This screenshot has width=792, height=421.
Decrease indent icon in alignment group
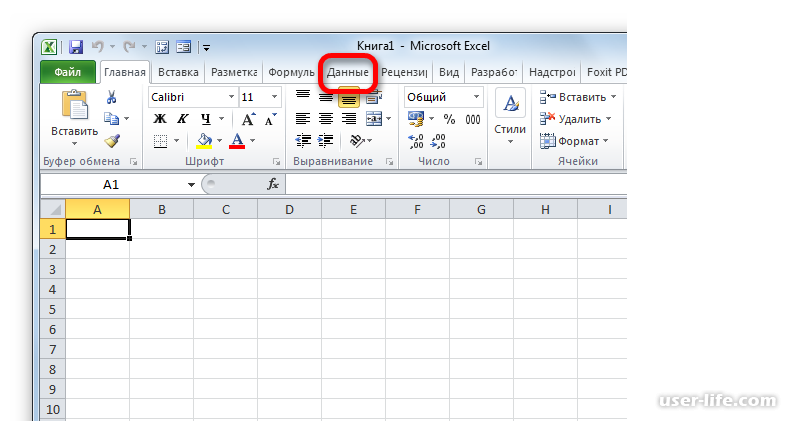coord(303,141)
